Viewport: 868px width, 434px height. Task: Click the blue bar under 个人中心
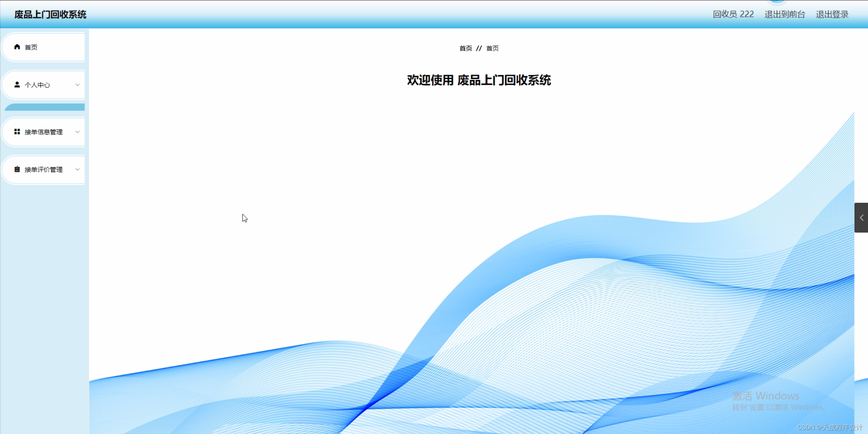tap(45, 107)
